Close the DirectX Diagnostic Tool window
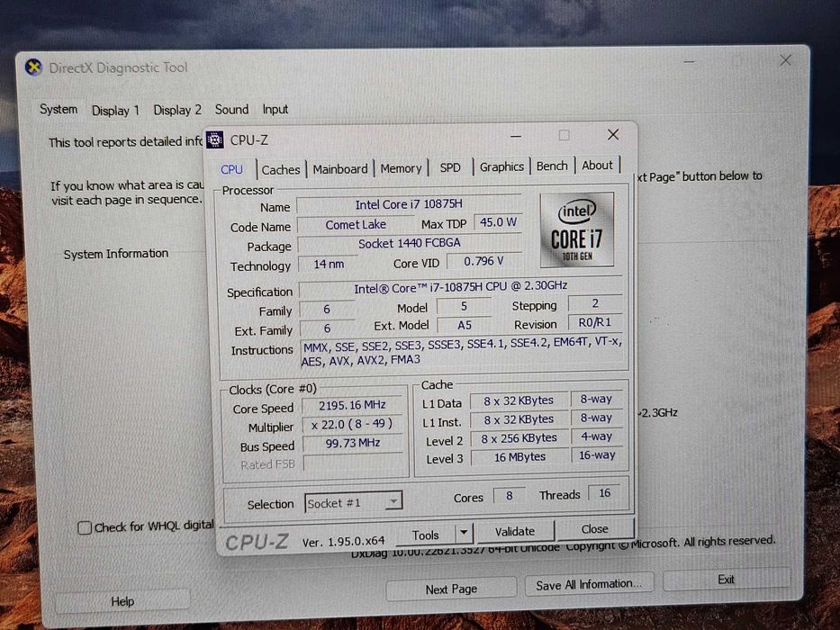 click(x=785, y=60)
